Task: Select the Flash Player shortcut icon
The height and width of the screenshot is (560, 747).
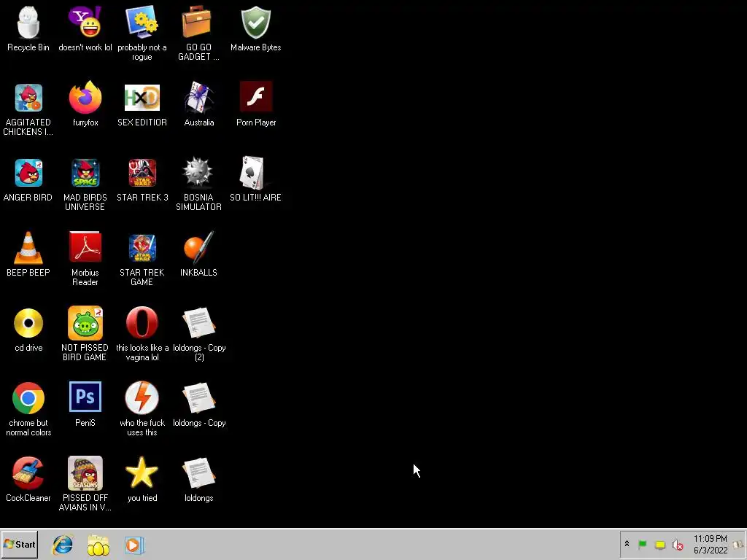Action: (256, 97)
